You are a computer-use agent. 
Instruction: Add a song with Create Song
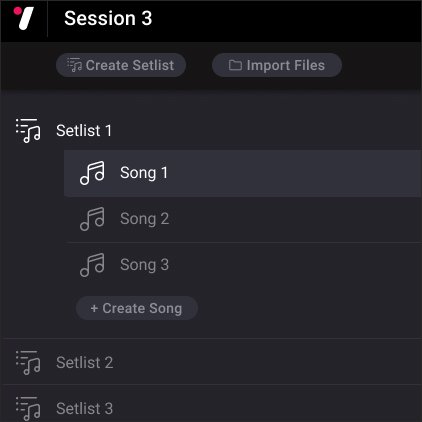137,308
